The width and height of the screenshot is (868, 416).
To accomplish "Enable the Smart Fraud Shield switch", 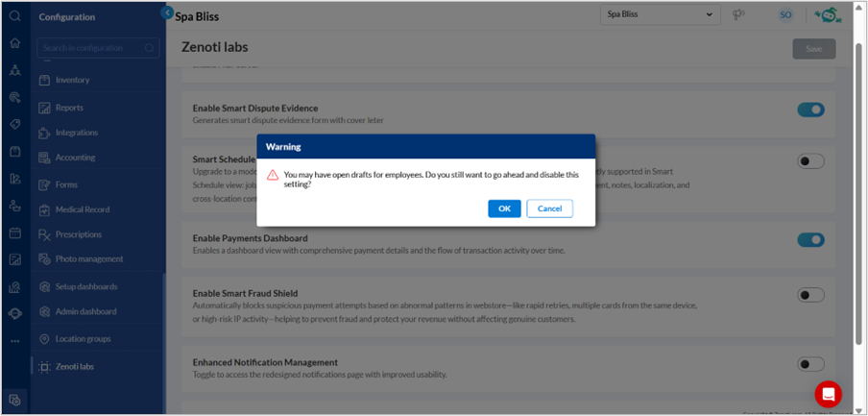I will 810,295.
